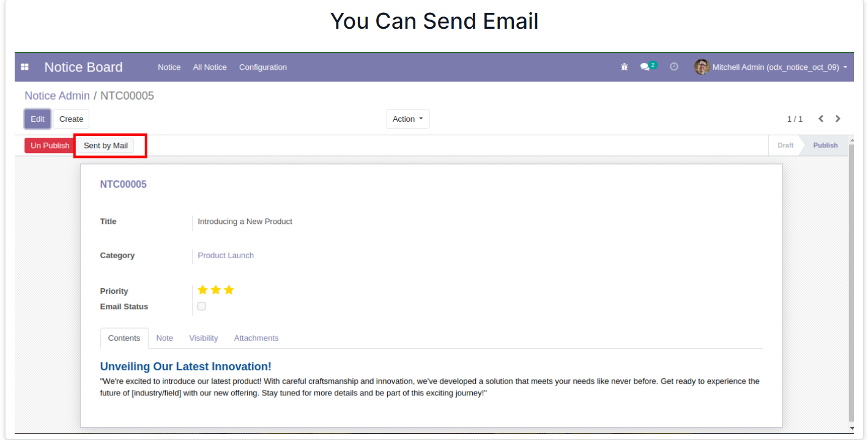Switch to the Visibility tab
This screenshot has width=868, height=440.
(x=204, y=338)
